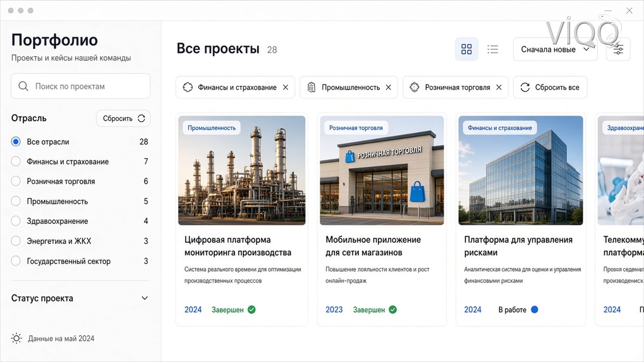
Task: Click the search magnifier icon
Action: click(x=23, y=86)
